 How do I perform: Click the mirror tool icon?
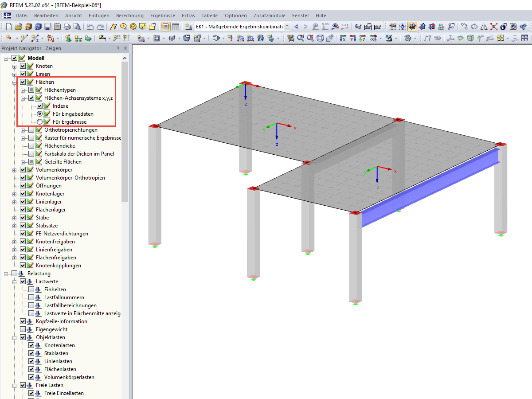pyautogui.click(x=484, y=27)
